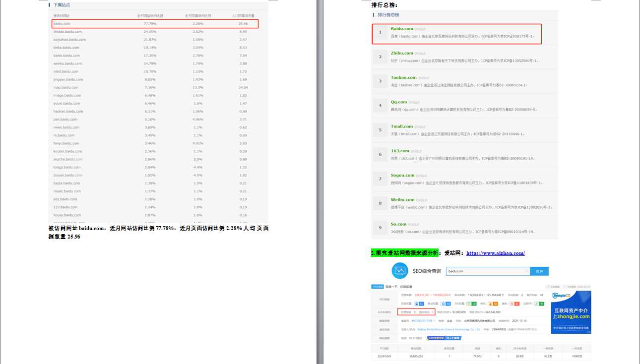Click the 移动权重 value 10 badge
Screen dimensions: 640x364
(446, 303)
